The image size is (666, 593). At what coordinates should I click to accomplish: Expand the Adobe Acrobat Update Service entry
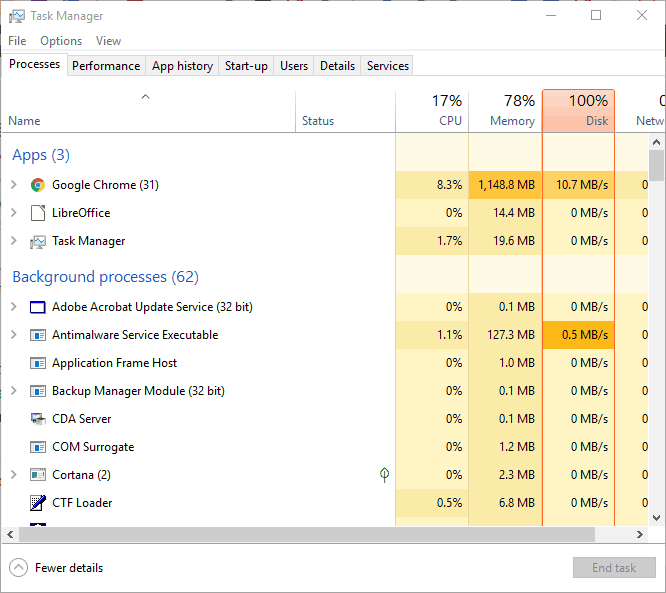coord(14,307)
